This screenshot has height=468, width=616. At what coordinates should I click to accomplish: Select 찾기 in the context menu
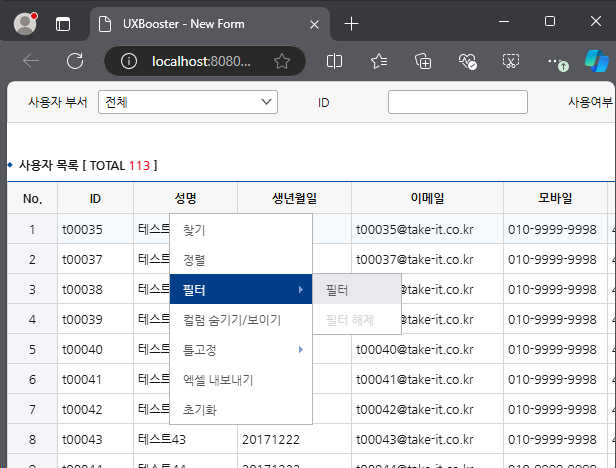[x=241, y=230]
